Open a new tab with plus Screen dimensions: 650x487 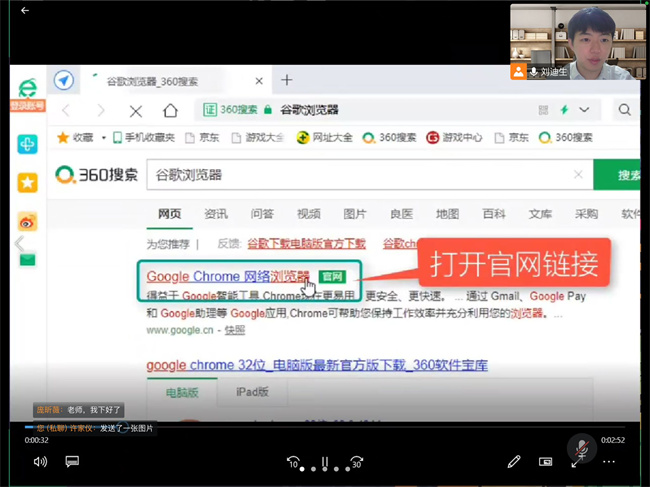click(287, 80)
